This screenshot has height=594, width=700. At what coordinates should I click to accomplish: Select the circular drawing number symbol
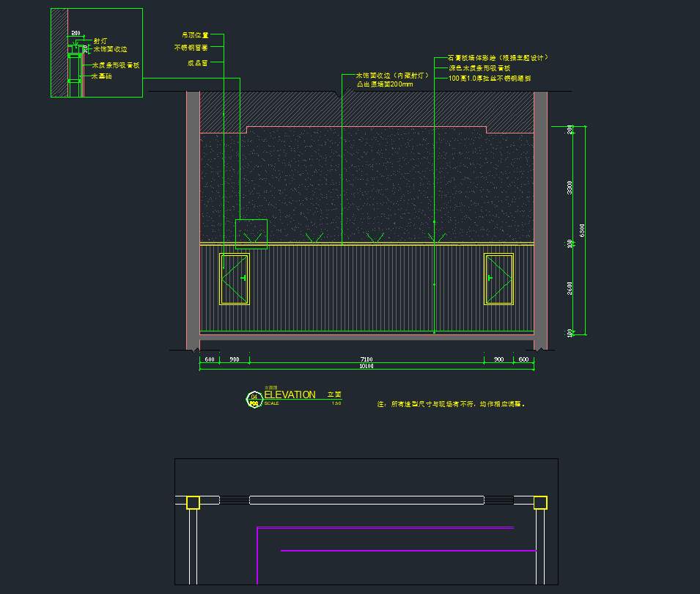pyautogui.click(x=254, y=399)
